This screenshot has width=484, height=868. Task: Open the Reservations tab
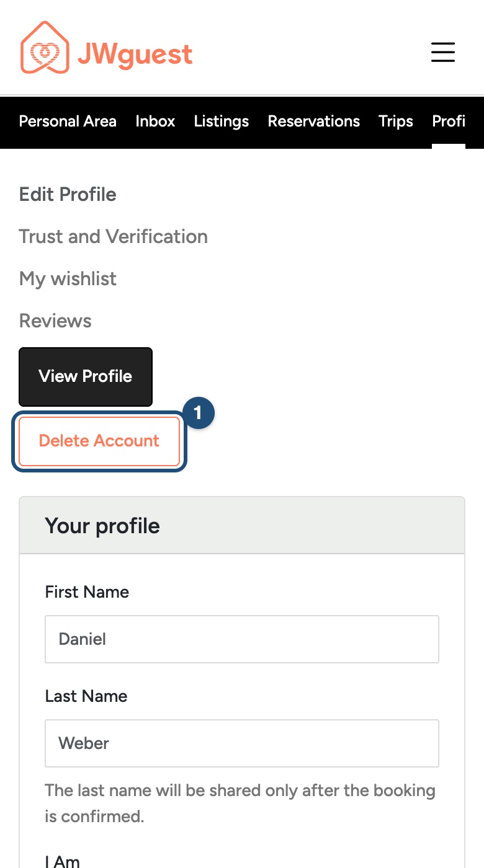[x=314, y=122]
